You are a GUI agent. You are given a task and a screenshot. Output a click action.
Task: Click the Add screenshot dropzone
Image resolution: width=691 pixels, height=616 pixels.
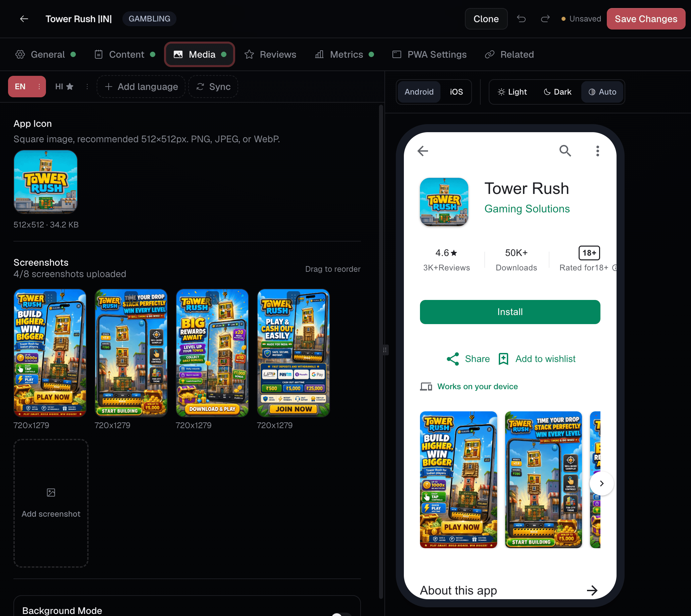pyautogui.click(x=51, y=503)
